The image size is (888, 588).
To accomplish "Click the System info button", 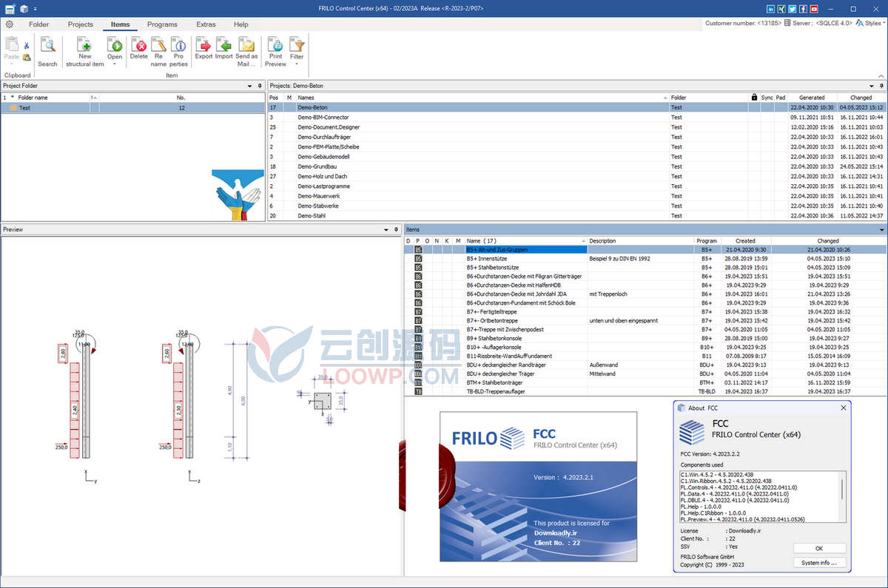I will click(819, 563).
